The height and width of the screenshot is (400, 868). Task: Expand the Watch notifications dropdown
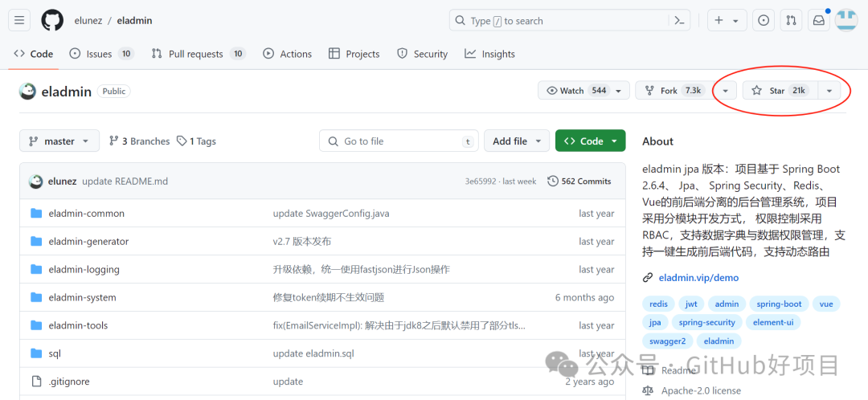click(618, 91)
